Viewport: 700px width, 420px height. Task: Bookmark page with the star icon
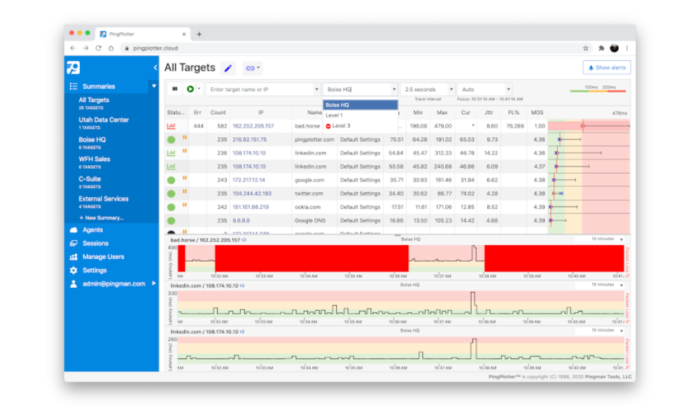(585, 48)
